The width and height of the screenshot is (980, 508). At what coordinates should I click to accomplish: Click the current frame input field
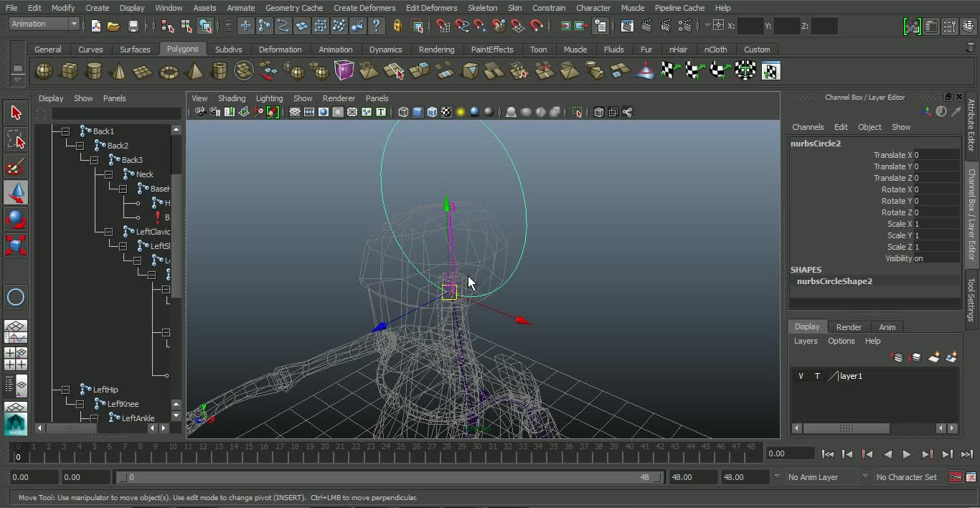791,453
